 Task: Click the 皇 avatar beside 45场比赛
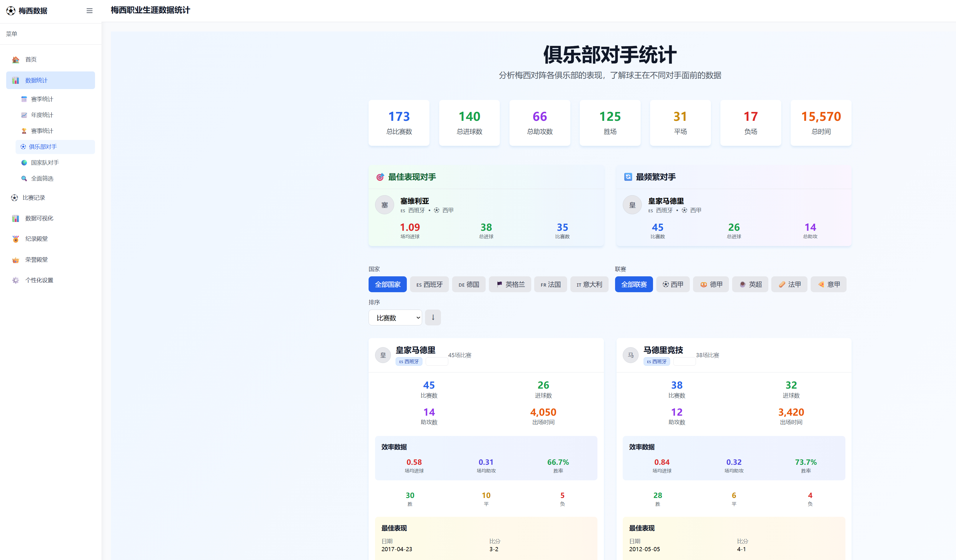click(x=383, y=355)
